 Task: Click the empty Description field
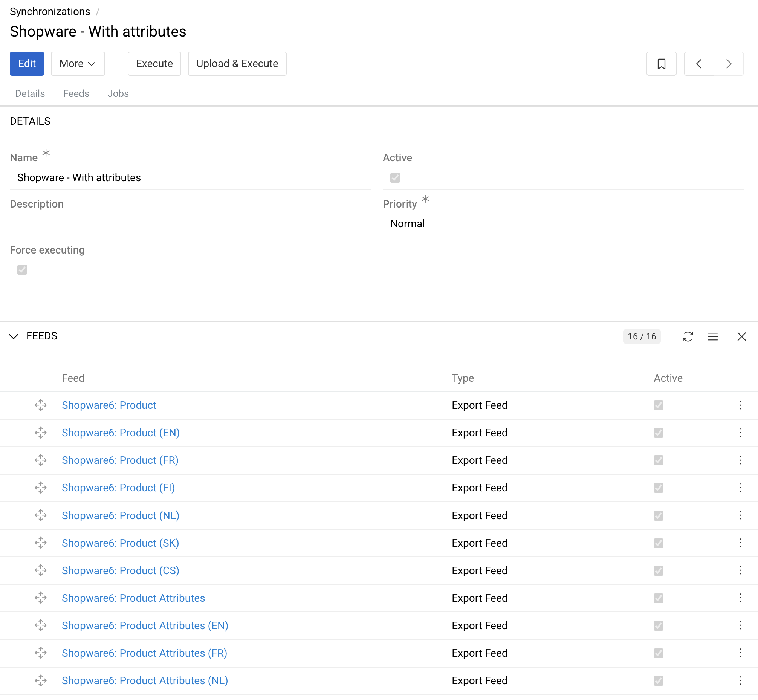tap(190, 224)
